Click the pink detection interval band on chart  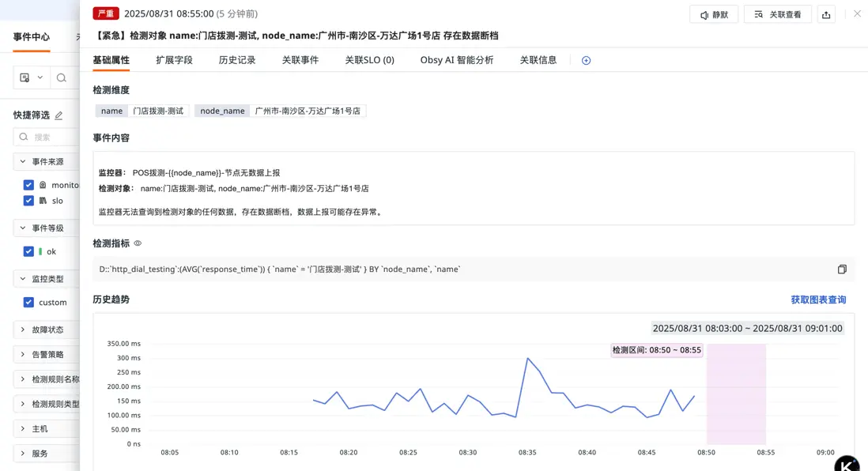[x=736, y=395]
